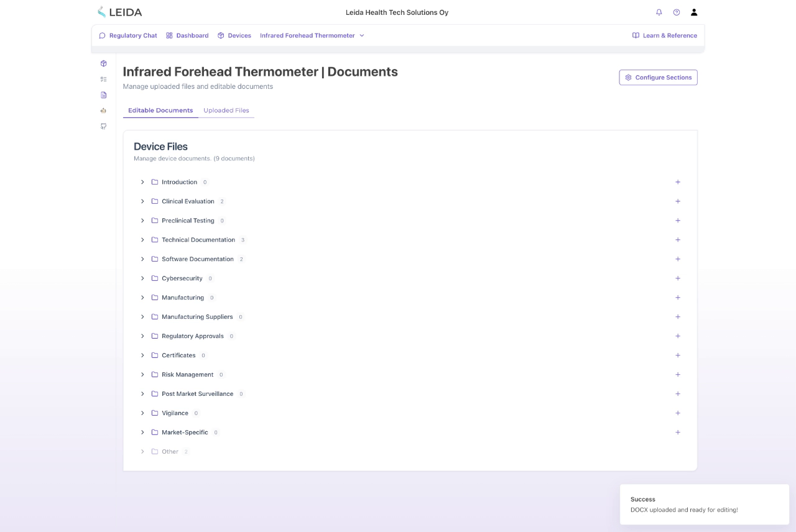Open the robot assistant icon in the sidebar
The height and width of the screenshot is (532, 796).
pyautogui.click(x=103, y=111)
